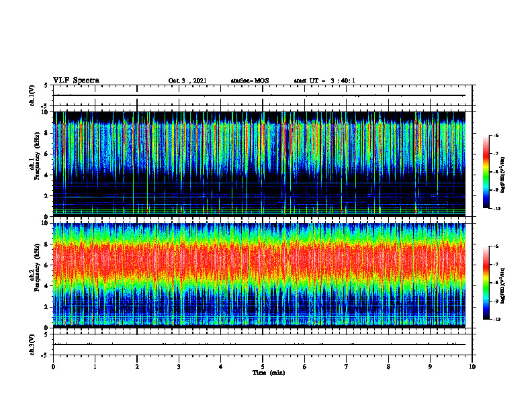Click the ch.2 spectrogram color bar
Image resolution: width=532 pixels, height=411 pixels.
pyautogui.click(x=486, y=283)
